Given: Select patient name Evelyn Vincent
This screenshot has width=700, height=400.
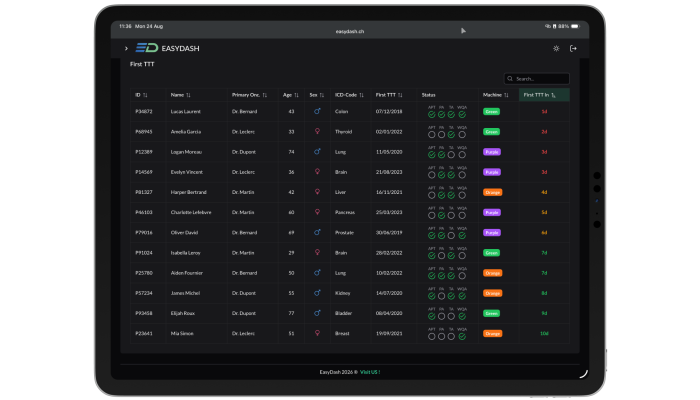Looking at the screenshot, I should pyautogui.click(x=187, y=172).
